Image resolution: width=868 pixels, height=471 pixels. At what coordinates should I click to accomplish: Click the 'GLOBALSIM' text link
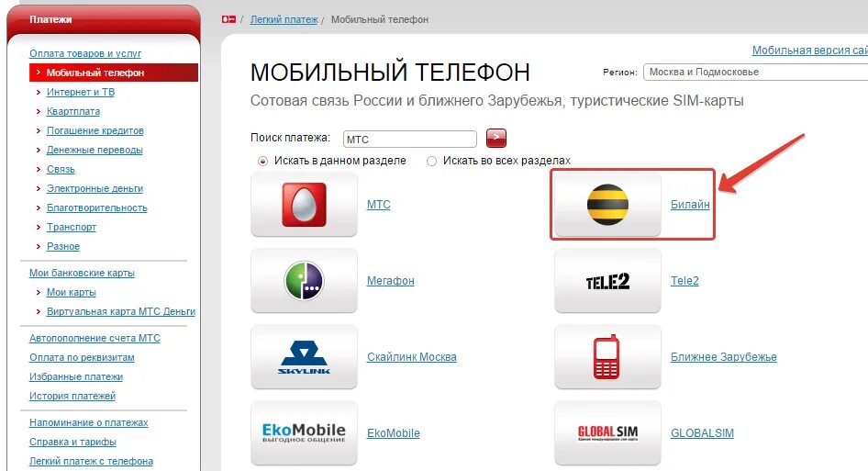[x=703, y=433]
